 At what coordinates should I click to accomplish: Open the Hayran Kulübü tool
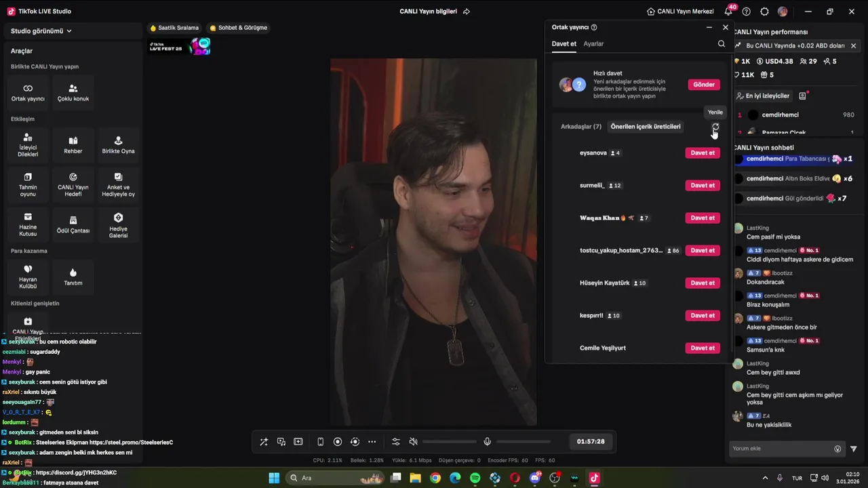click(x=28, y=277)
